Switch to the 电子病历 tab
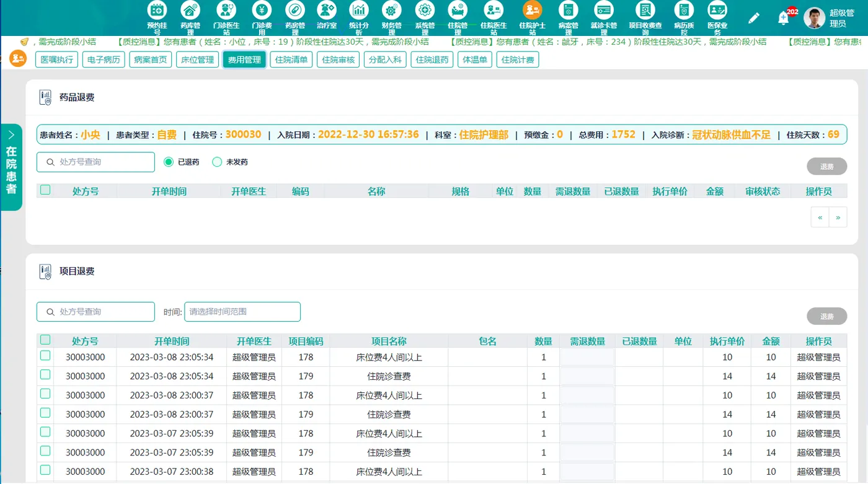868x484 pixels. tap(104, 59)
